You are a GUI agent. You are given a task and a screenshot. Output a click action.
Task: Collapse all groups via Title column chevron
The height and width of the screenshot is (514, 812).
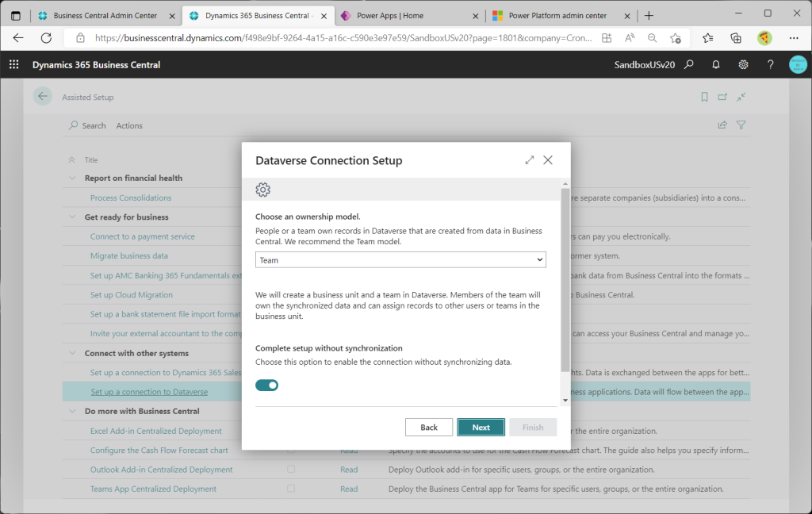(x=72, y=159)
